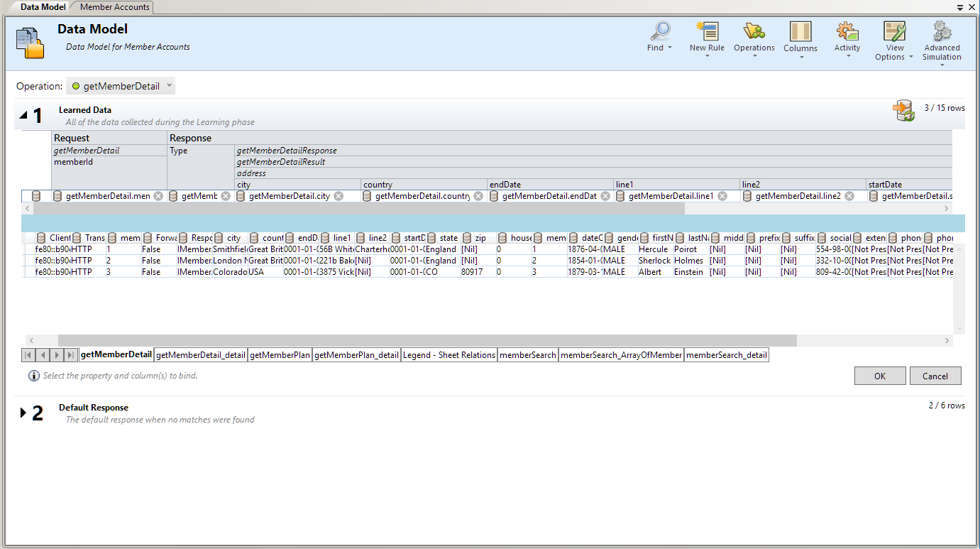Select the getMemberPlan sheet tab

tap(280, 355)
